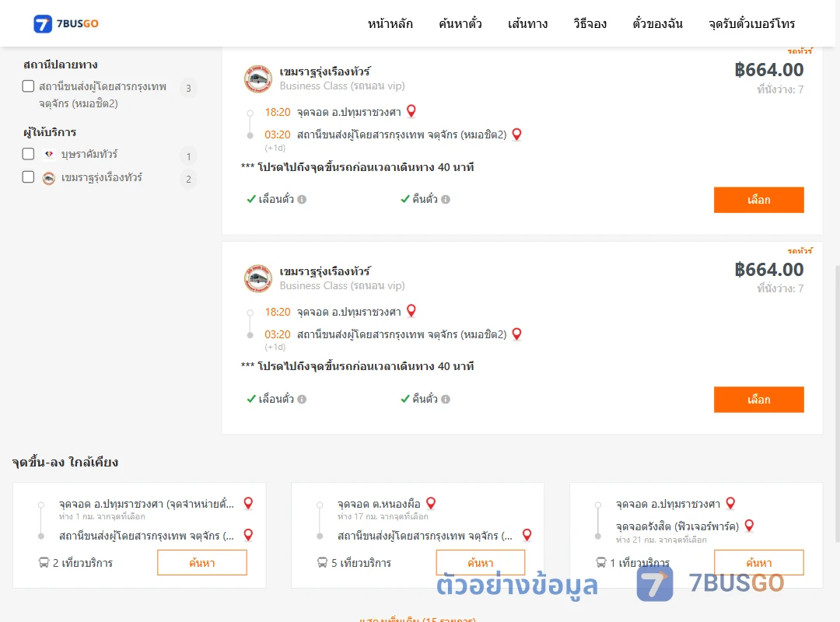This screenshot has height=622, width=840.
Task: Go to หน้าหลัก menu item
Action: tap(390, 23)
